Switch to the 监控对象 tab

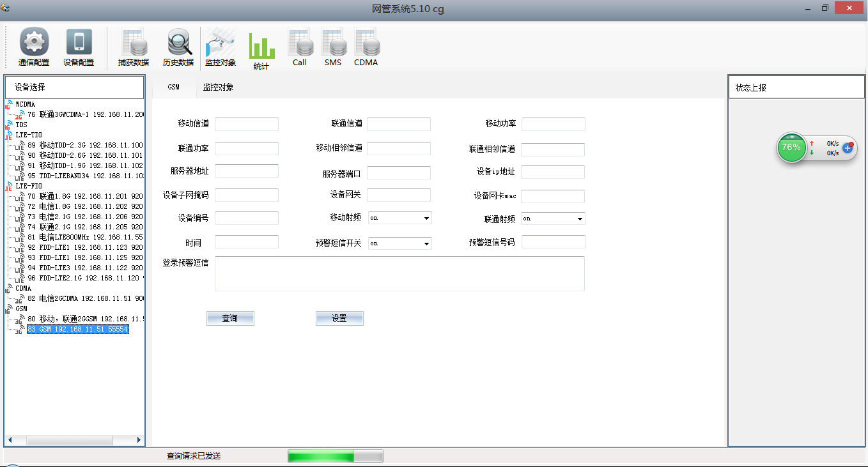tap(218, 88)
